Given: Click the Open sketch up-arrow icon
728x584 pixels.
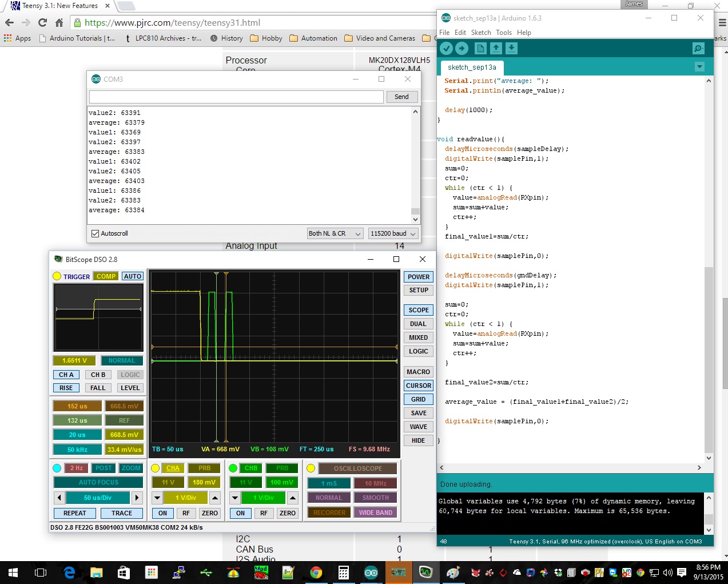Looking at the screenshot, I should (x=496, y=49).
